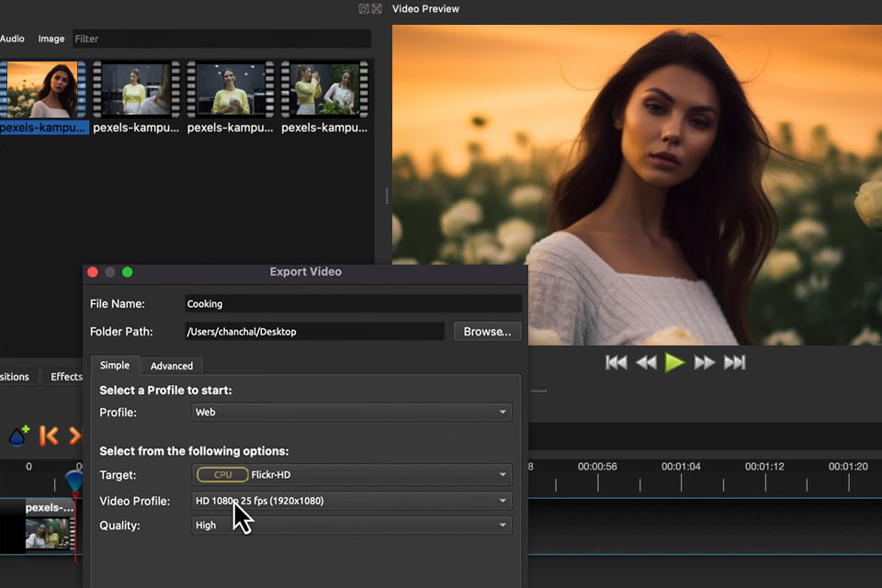This screenshot has width=882, height=588.
Task: Select the pexels clip on the timeline
Action: click(50, 526)
